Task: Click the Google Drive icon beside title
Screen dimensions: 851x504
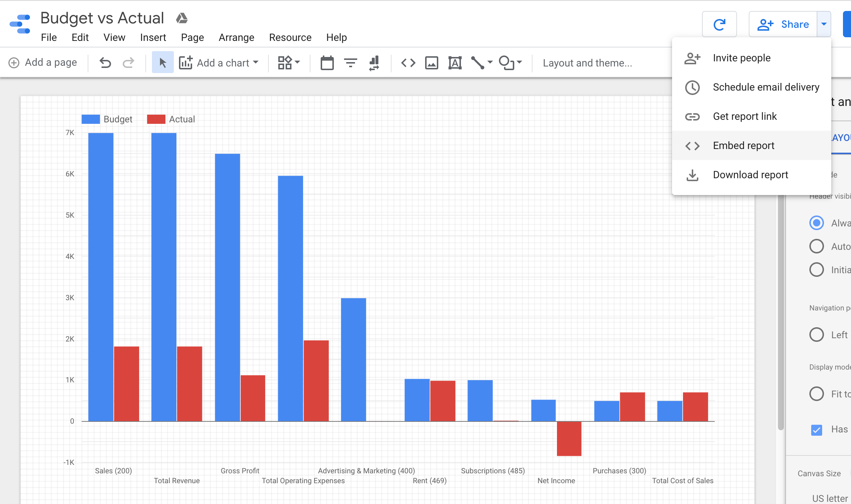Action: 182,18
